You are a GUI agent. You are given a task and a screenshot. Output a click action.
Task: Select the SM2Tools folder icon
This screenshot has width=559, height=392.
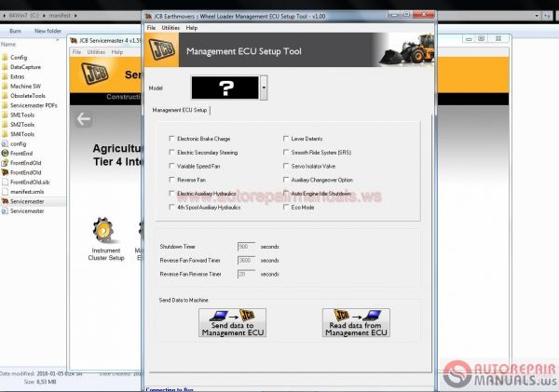pyautogui.click(x=5, y=125)
